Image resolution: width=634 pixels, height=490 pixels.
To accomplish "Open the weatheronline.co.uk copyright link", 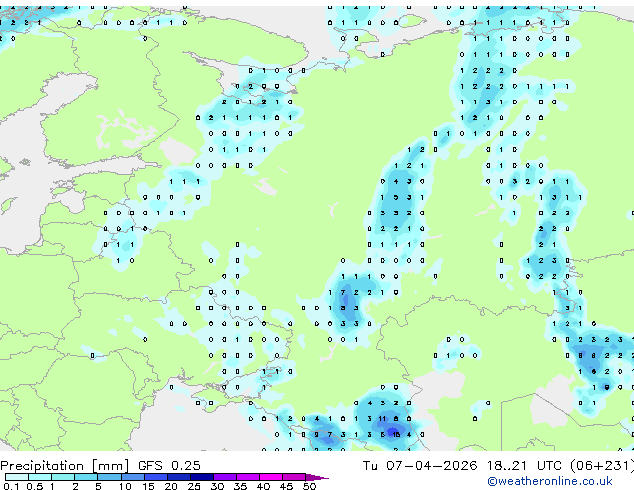I will pos(550,481).
